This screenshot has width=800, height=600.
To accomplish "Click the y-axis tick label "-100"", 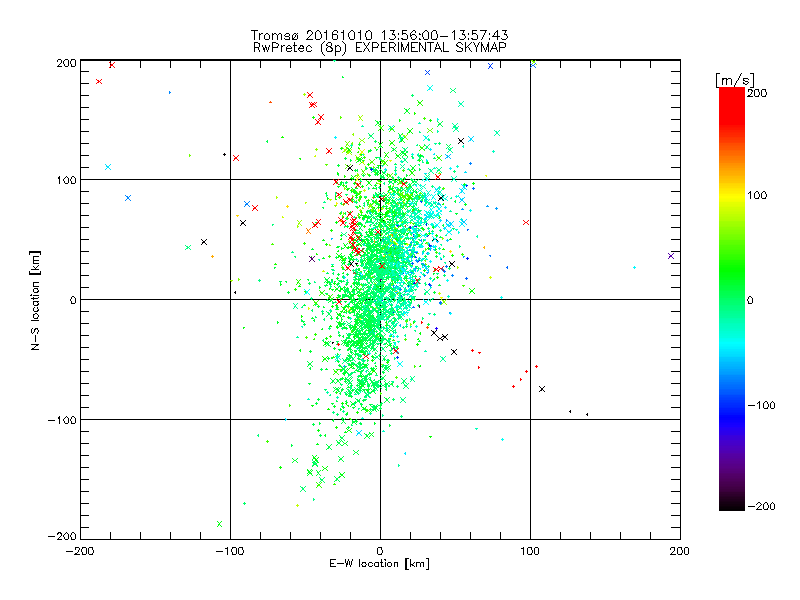I will (x=62, y=420).
